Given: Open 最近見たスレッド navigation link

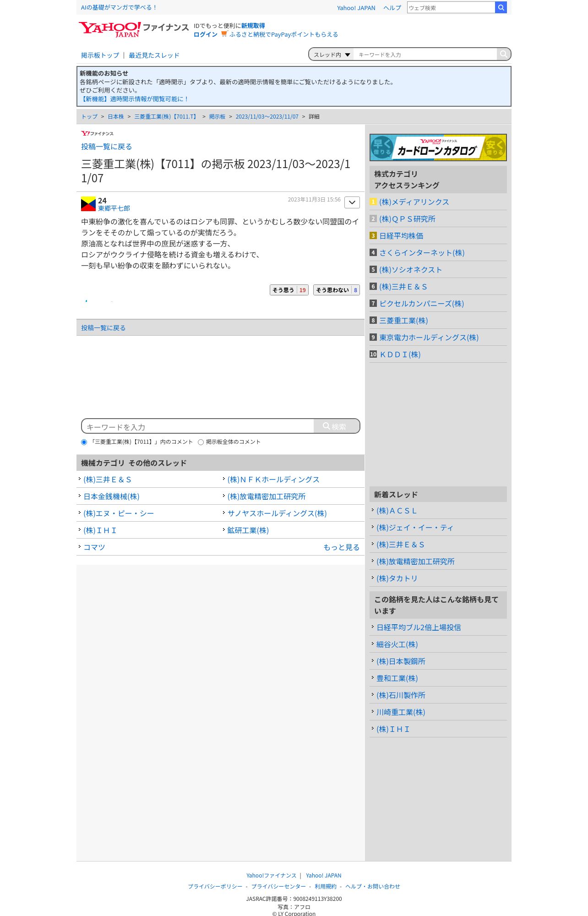Looking at the screenshot, I should pos(154,55).
